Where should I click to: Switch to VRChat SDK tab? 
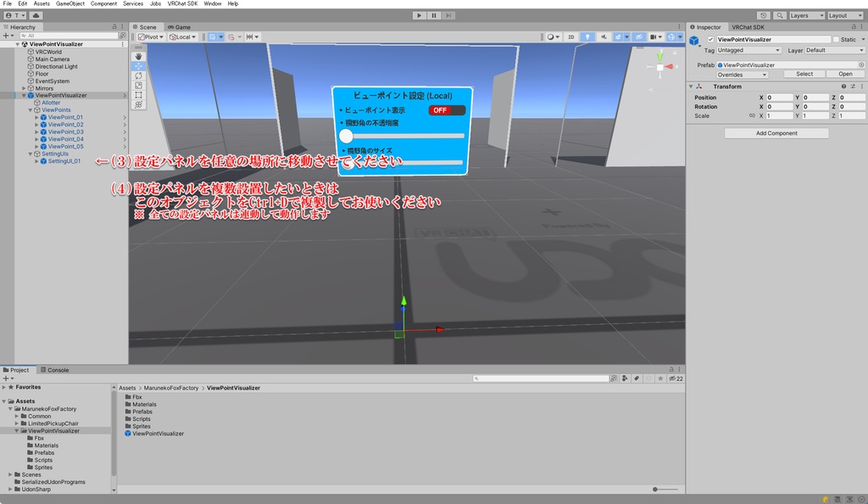tap(748, 26)
